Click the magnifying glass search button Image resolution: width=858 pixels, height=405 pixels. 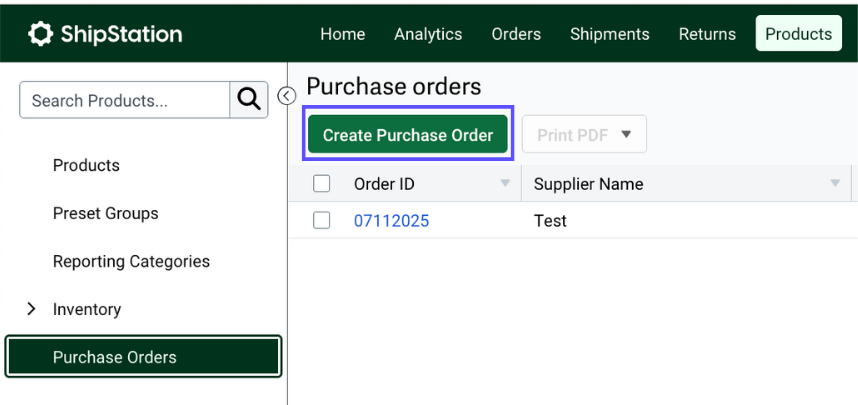(x=249, y=100)
